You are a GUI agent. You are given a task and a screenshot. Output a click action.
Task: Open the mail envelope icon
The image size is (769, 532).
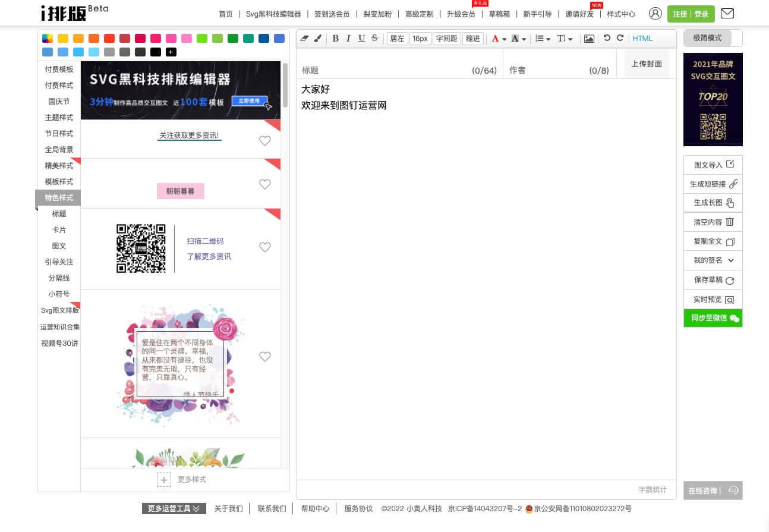click(x=727, y=14)
